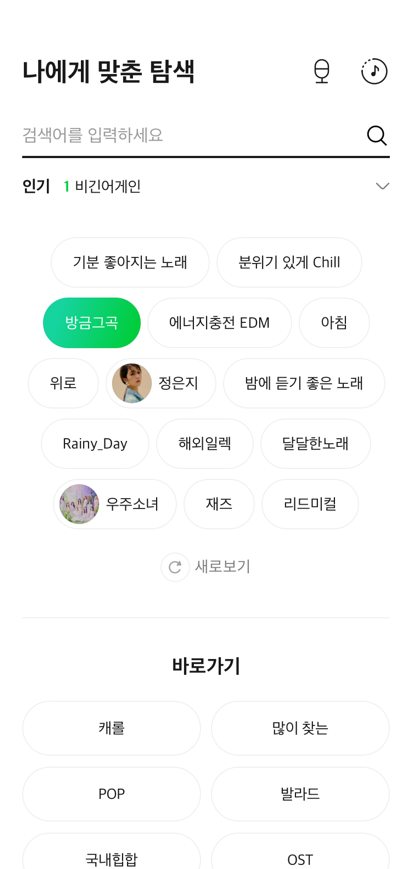Select the green 방금그곡 tag

tap(92, 323)
